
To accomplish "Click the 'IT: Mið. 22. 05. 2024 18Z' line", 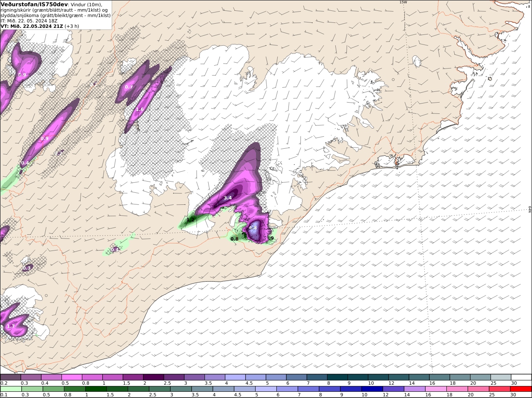I will pos(29,20).
